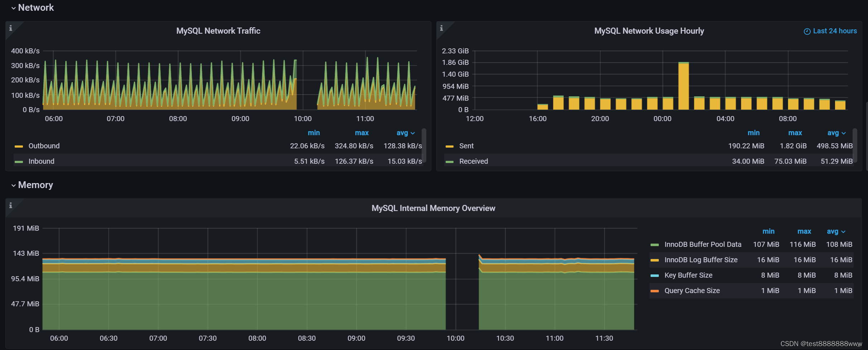Open info icon on MySQL Internal Memory Overview panel

coord(11,205)
